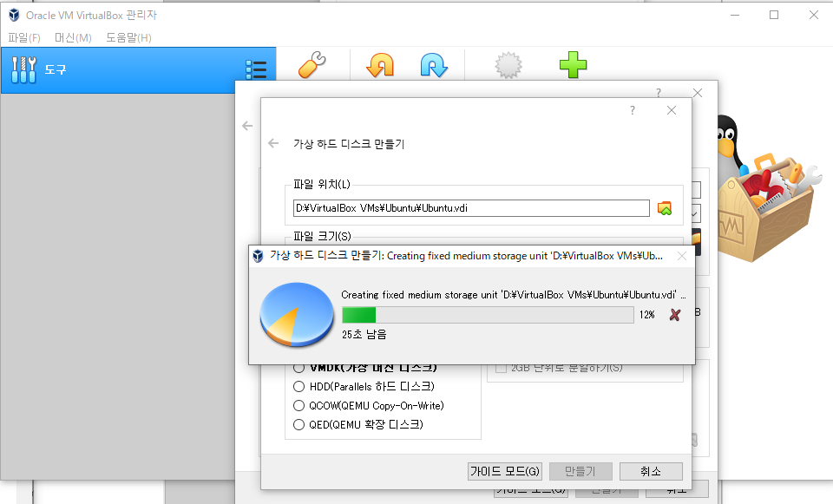833x504 pixels.
Task: Select HDD(Parallels 하드 디스크) radio button
Action: tap(299, 387)
